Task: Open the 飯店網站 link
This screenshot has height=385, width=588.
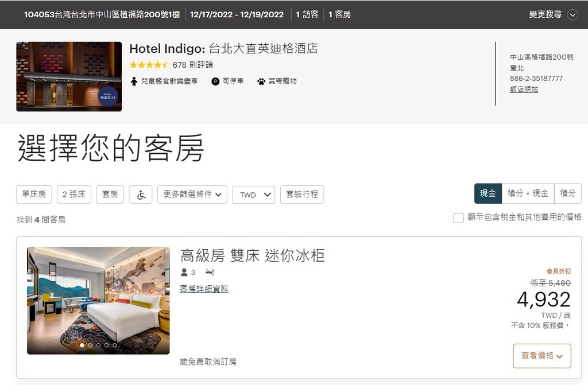Action: [x=524, y=89]
